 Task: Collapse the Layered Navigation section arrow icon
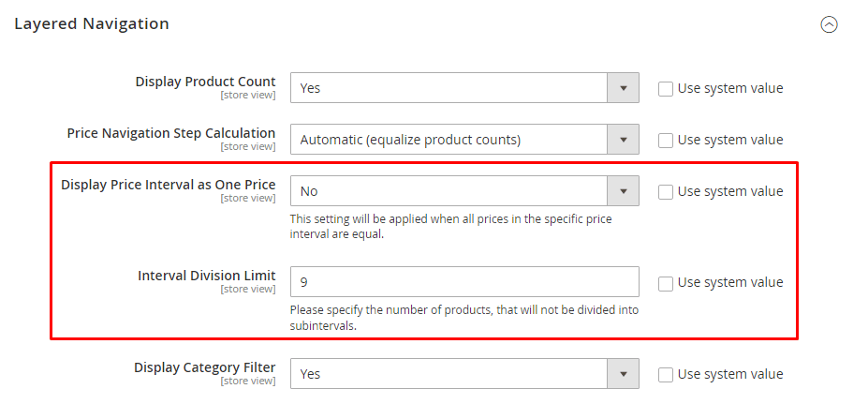pos(829,25)
